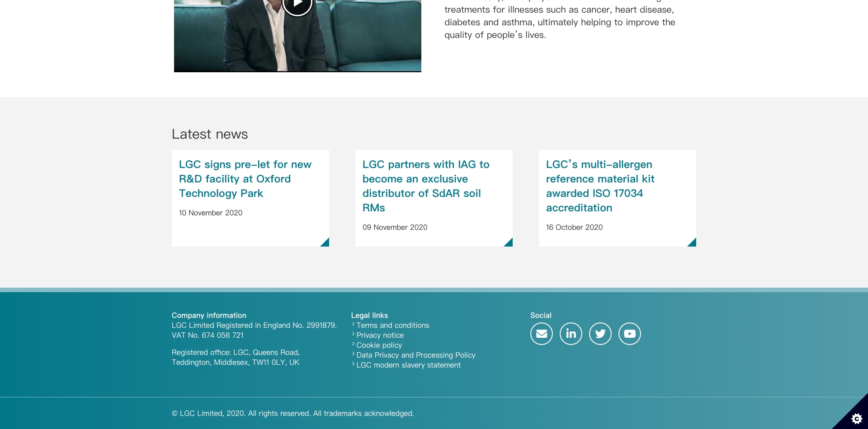The height and width of the screenshot is (429, 868).
Task: Click the 'Legal links' heading
Action: pyautogui.click(x=369, y=315)
